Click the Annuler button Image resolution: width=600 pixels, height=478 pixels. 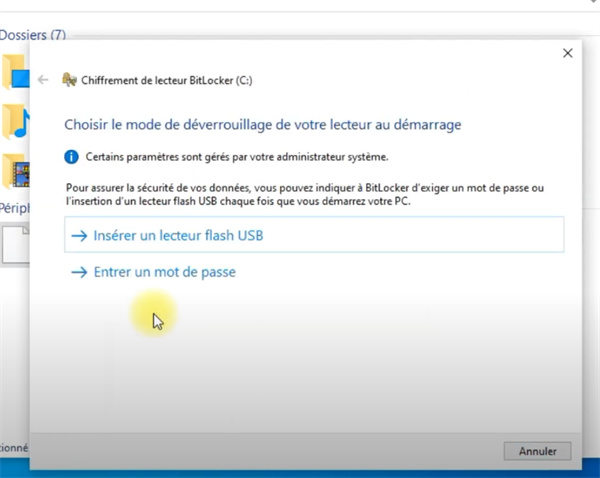click(x=537, y=451)
